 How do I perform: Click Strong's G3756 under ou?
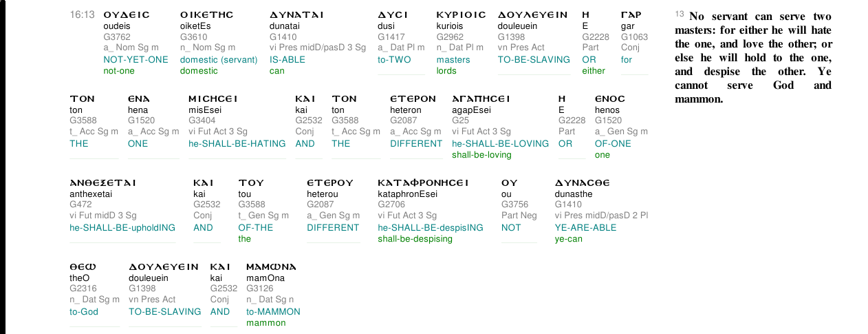click(515, 205)
